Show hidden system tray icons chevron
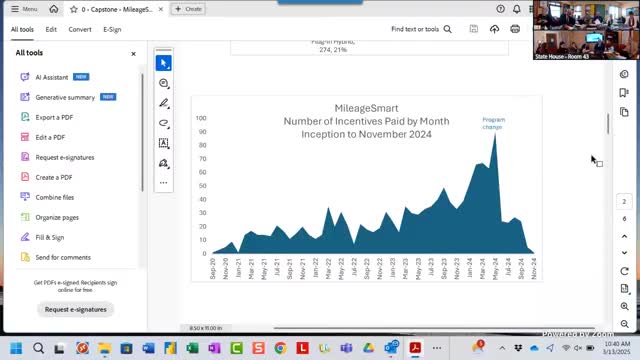Screen dimensions: 640x360 pos(502,348)
